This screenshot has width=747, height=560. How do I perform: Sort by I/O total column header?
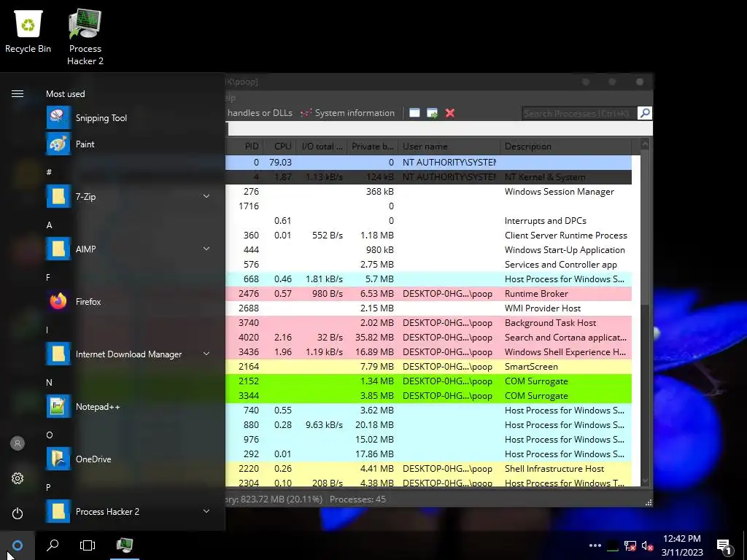(322, 146)
